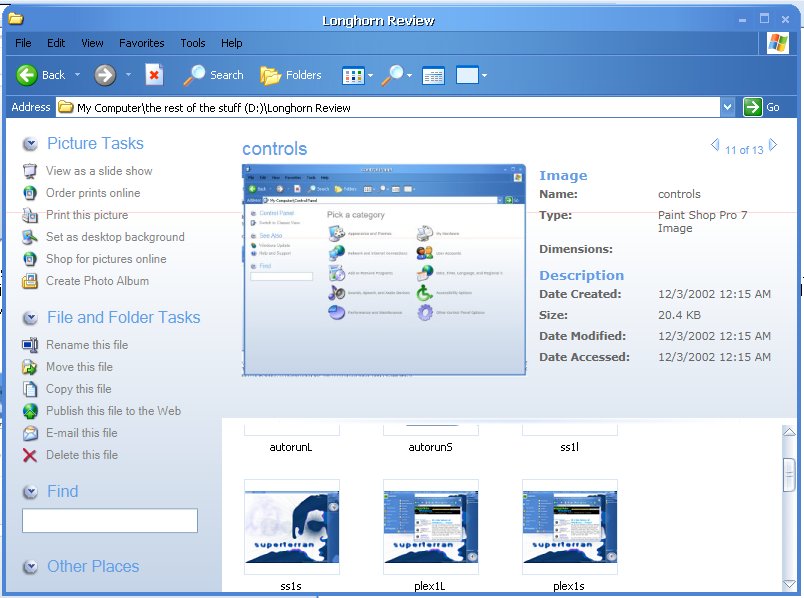Open the Forward history dropdown arrow
The height and width of the screenshot is (598, 804).
(128, 75)
